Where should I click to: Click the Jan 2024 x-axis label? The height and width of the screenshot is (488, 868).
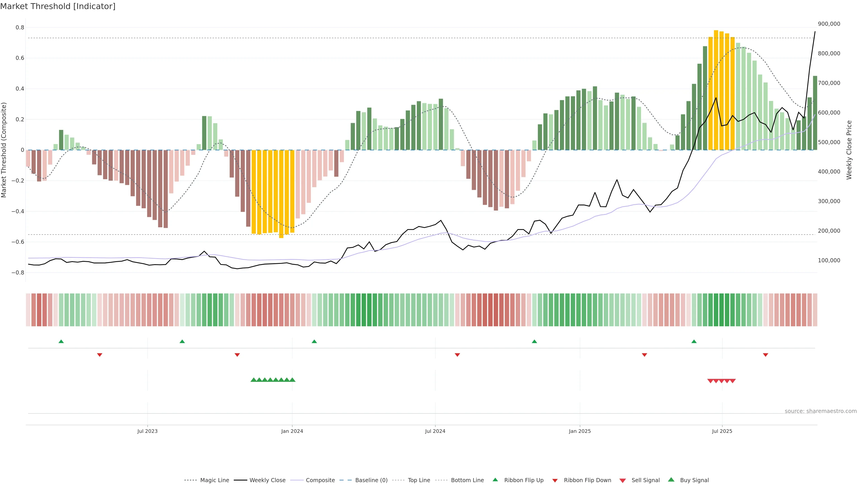pos(292,431)
